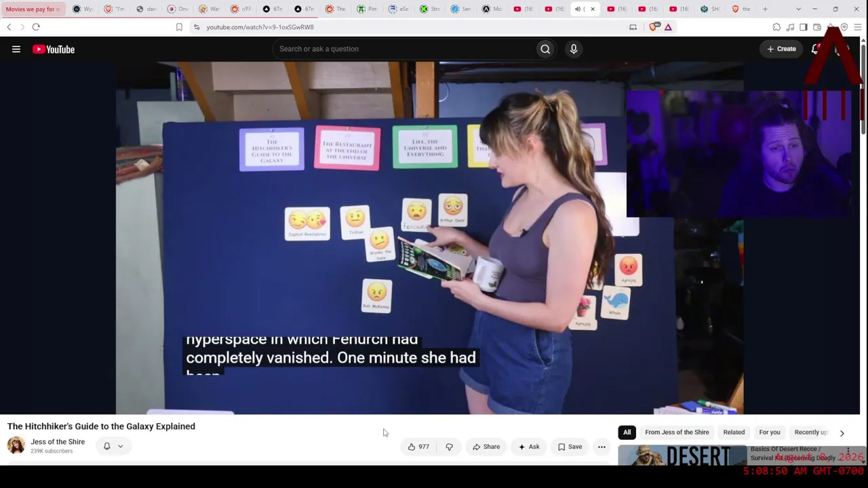
Task: Open the Basics Of Desert Recce video thumbnail
Action: coord(682,455)
